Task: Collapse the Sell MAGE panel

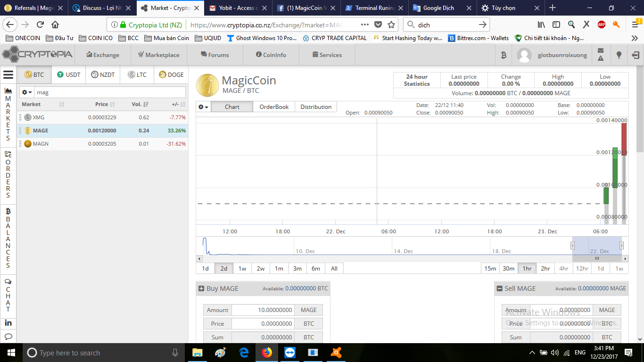Action: [500, 288]
